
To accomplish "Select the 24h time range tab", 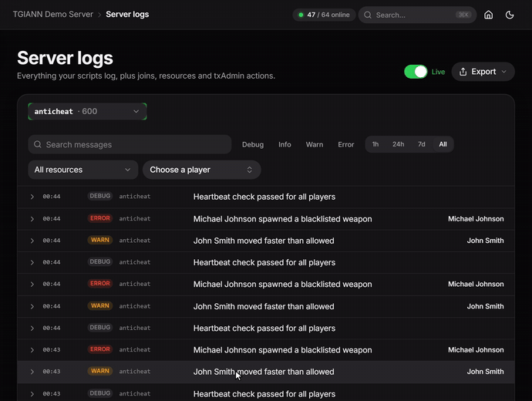I will coord(398,144).
